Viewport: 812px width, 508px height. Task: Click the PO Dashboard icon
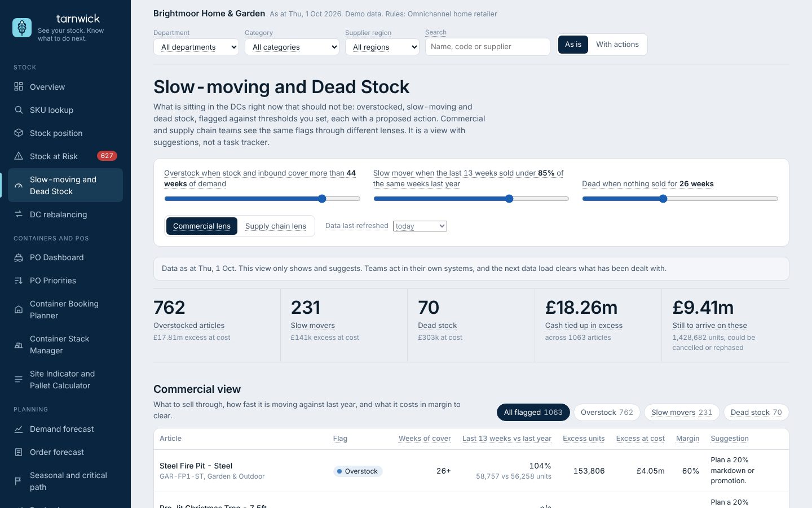click(x=19, y=257)
